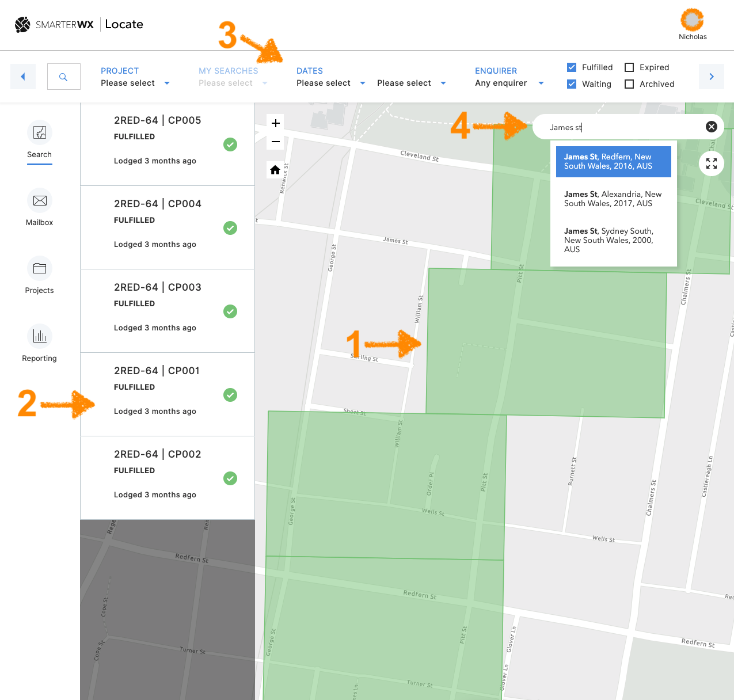This screenshot has width=734, height=700.
Task: Click the magnifier search icon button
Action: [x=63, y=77]
